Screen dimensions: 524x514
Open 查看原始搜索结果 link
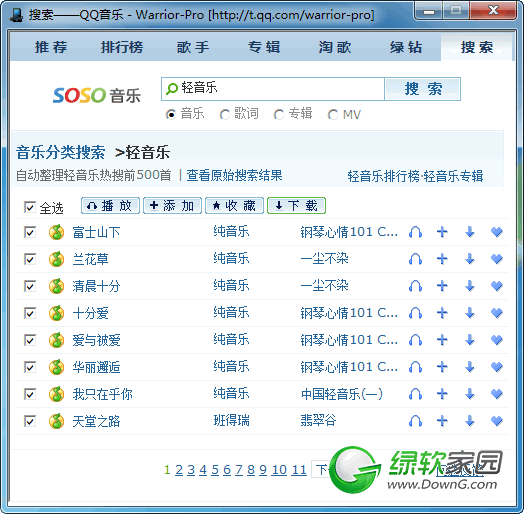[234, 175]
